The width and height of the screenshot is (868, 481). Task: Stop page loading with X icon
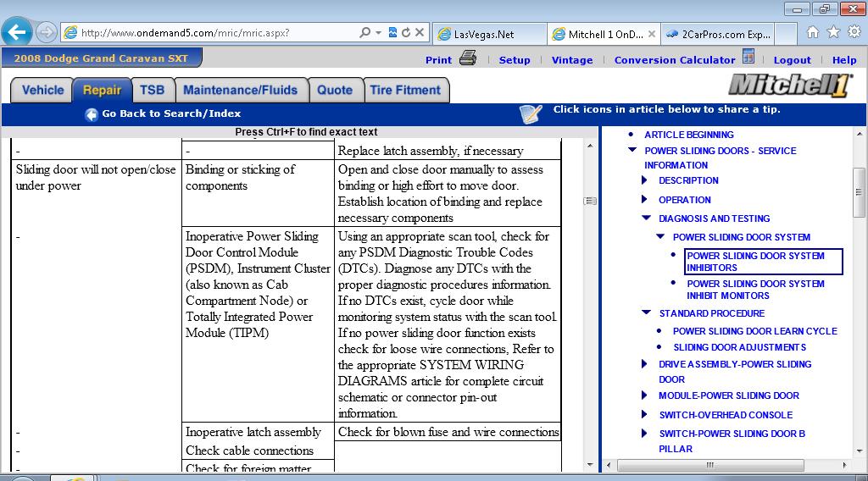point(420,33)
